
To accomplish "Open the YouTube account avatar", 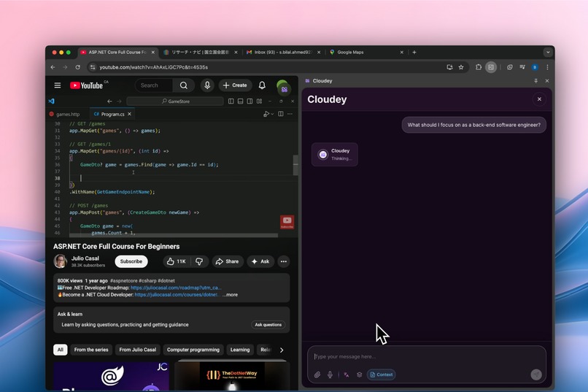I will (x=283, y=86).
